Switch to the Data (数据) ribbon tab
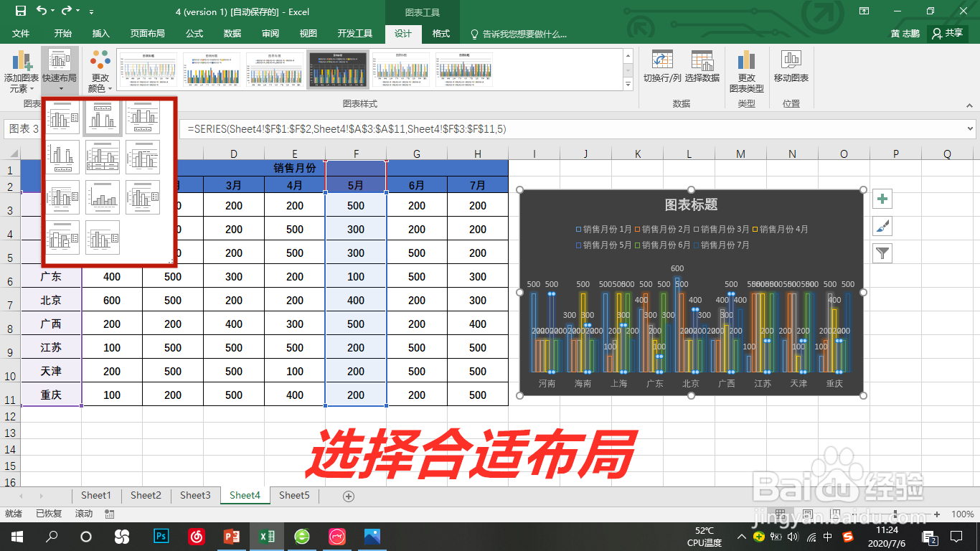 (232, 34)
